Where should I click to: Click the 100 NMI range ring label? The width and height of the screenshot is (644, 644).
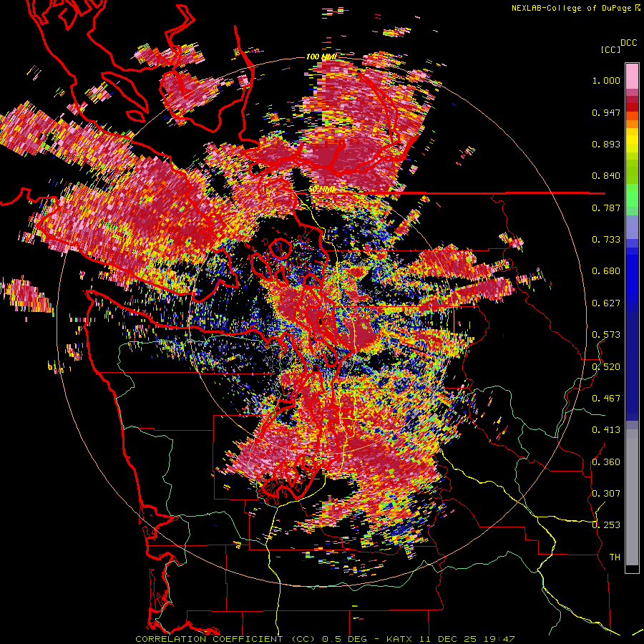[321, 57]
